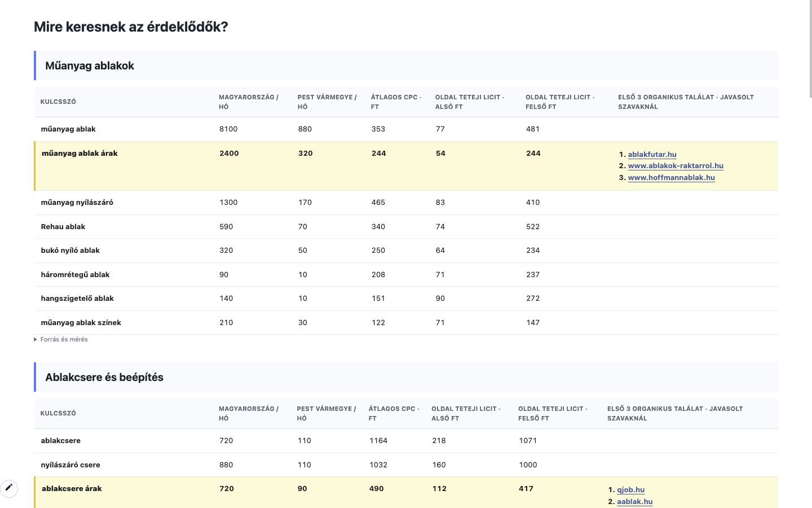Click the Mire keresnek az érdeklődők? title
The width and height of the screenshot is (812, 508).
click(x=131, y=27)
